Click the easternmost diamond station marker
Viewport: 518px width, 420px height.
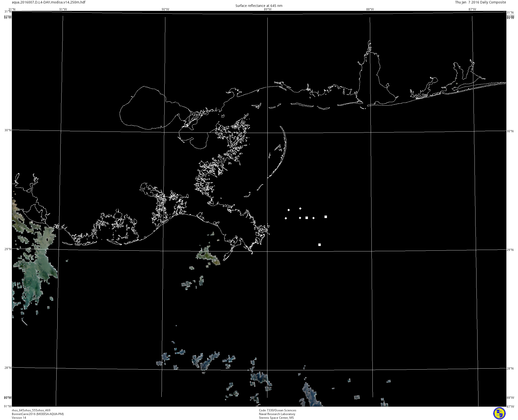coord(314,218)
